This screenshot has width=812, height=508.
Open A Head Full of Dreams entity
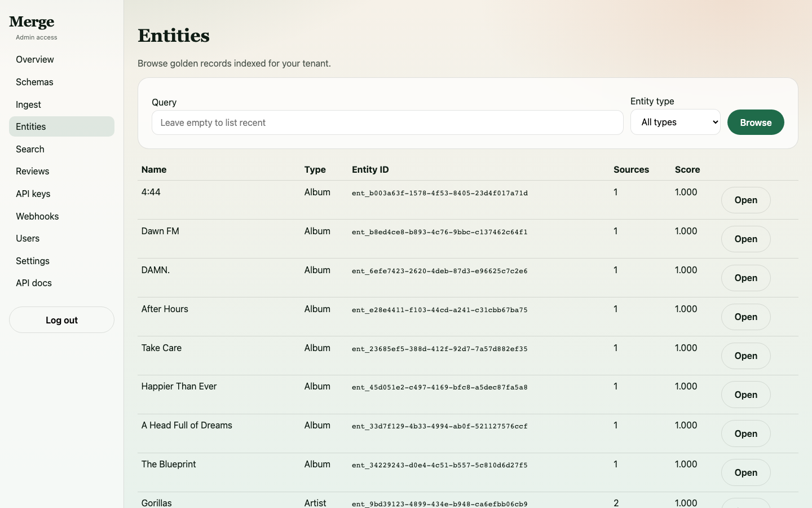pos(745,433)
